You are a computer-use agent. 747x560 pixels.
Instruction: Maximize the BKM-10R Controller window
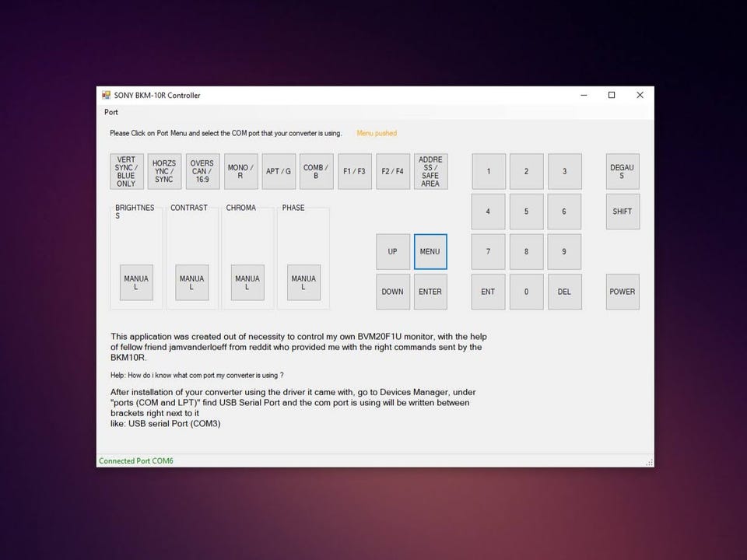click(612, 95)
